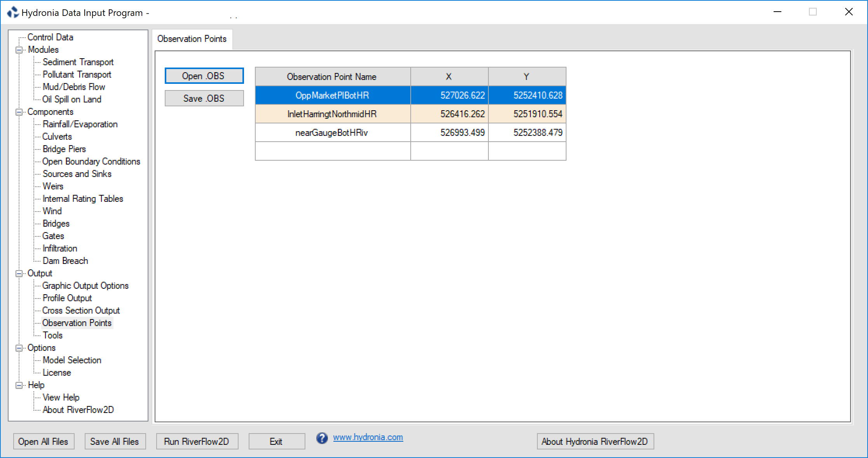Select Weirs in the tree

tap(53, 186)
